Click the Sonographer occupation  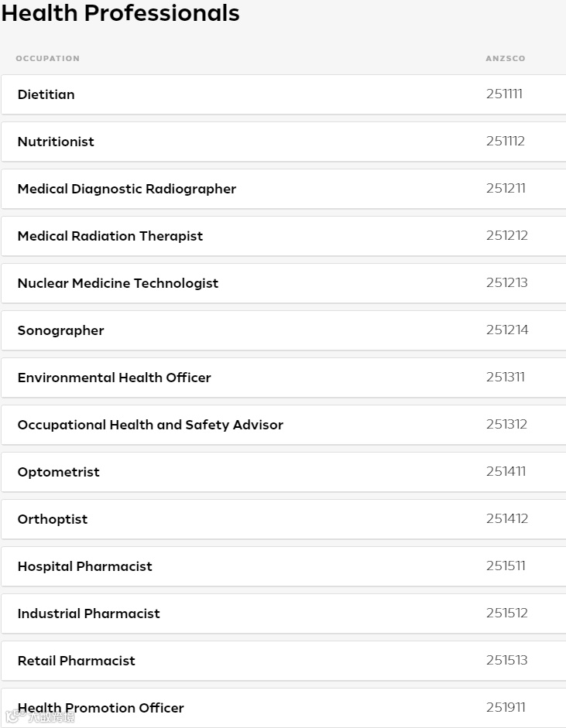pos(60,330)
